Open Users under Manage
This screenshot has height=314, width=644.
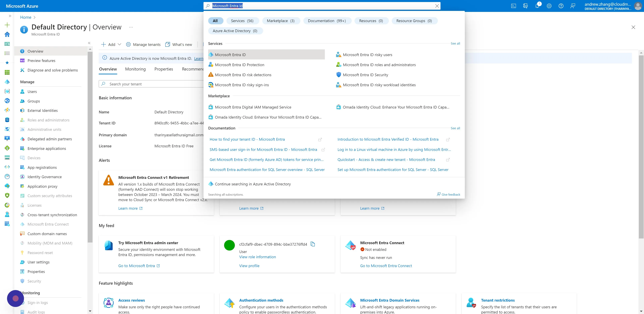point(51,91)
